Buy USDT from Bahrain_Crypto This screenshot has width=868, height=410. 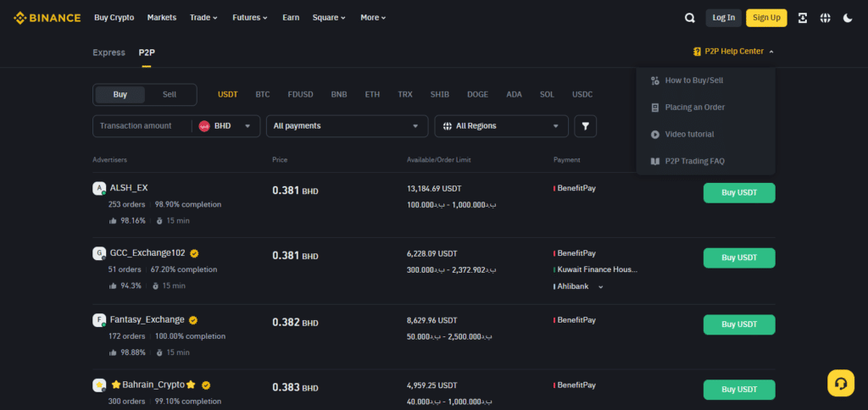point(739,390)
